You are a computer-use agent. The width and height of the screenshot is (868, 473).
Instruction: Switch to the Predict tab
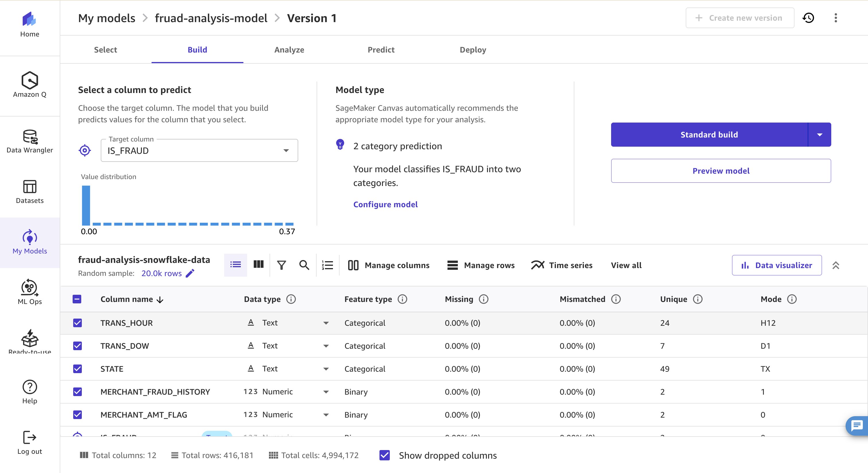[381, 50]
